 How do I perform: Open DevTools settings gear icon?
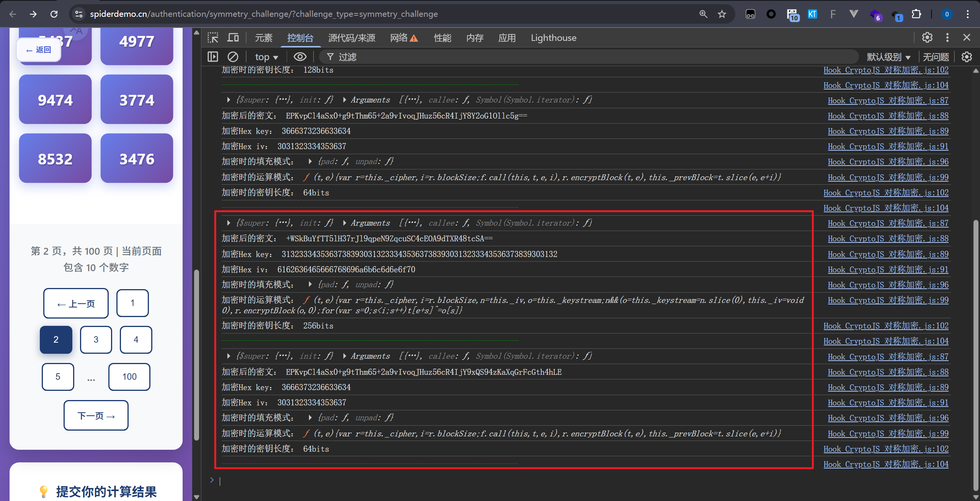pyautogui.click(x=927, y=37)
